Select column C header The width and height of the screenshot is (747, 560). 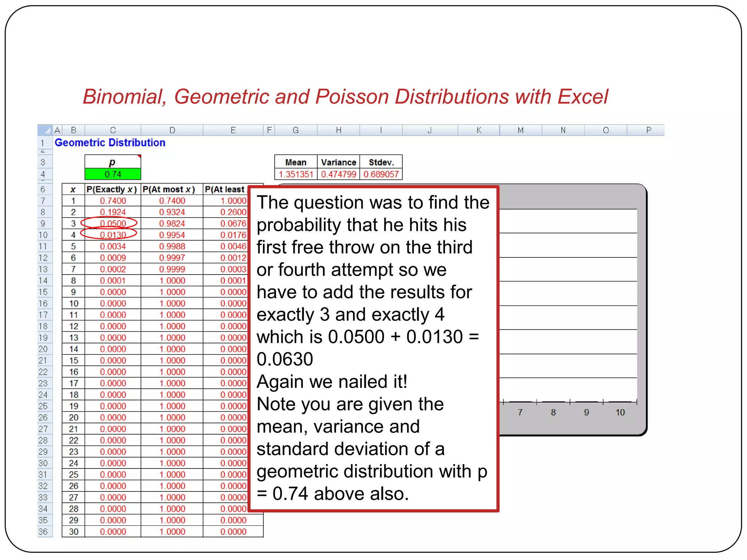[x=113, y=130]
